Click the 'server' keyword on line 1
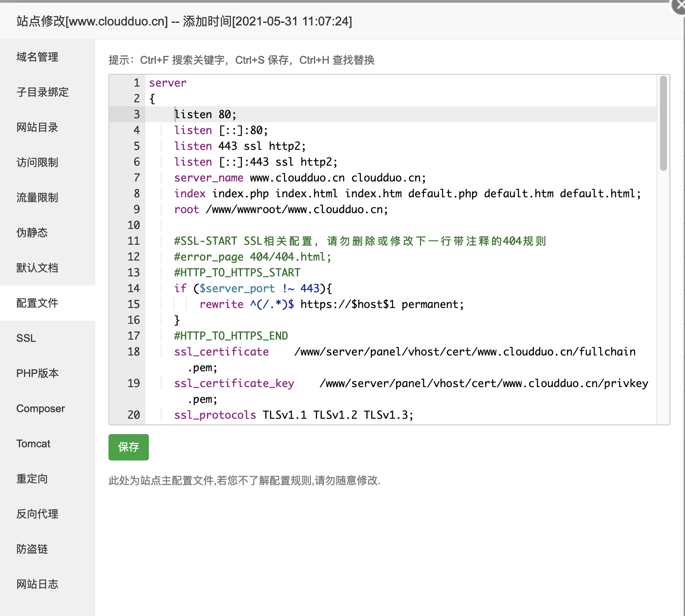 pos(168,83)
